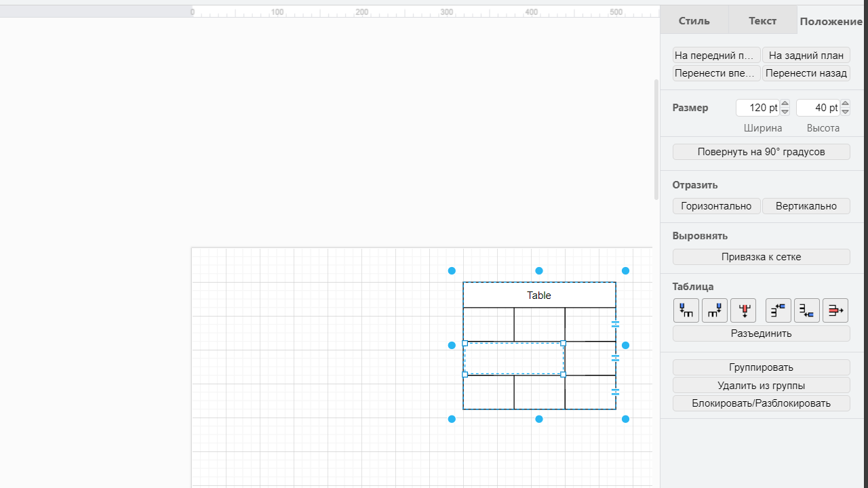The height and width of the screenshot is (488, 868).
Task: Decrease height with the down stepper arrow
Action: pos(845,111)
